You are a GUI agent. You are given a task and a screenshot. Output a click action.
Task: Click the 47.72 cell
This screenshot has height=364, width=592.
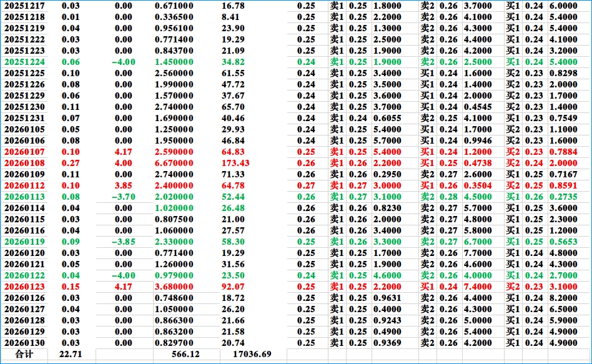[x=233, y=84]
